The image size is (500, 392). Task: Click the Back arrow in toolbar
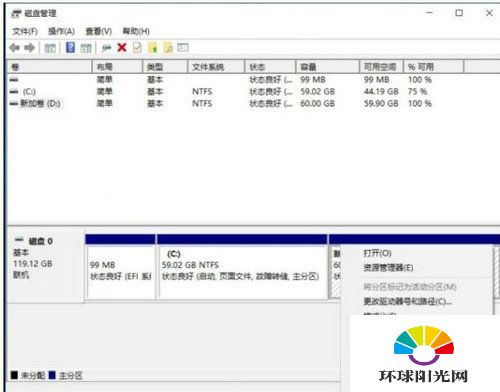pos(15,48)
